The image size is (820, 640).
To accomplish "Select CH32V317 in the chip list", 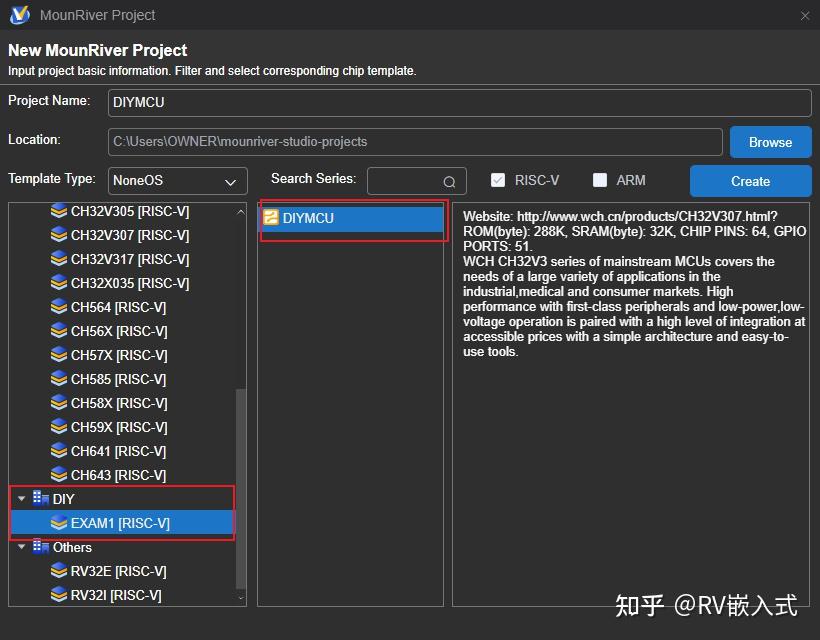I will pyautogui.click(x=120, y=258).
